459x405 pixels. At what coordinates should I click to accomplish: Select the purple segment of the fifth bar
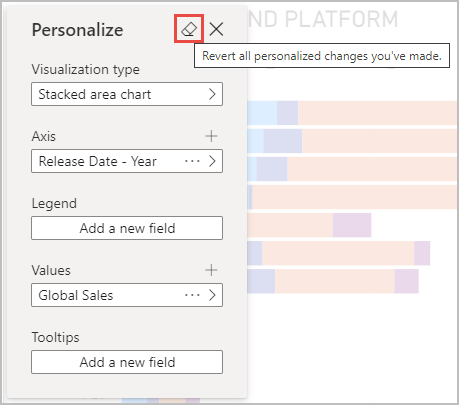coord(352,225)
